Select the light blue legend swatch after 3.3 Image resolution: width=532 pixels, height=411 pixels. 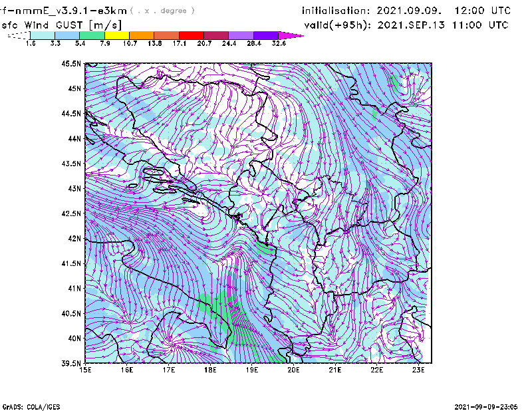[x=67, y=35]
